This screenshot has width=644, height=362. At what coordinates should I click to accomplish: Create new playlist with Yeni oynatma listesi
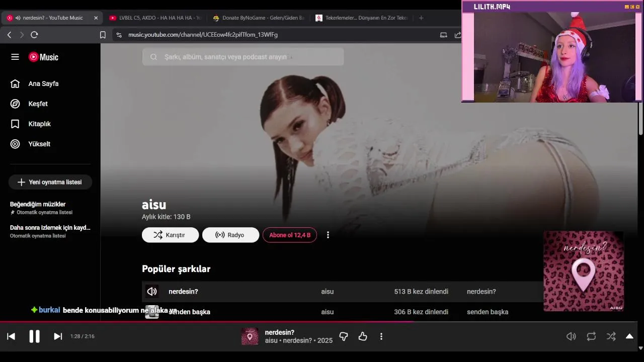(x=50, y=182)
